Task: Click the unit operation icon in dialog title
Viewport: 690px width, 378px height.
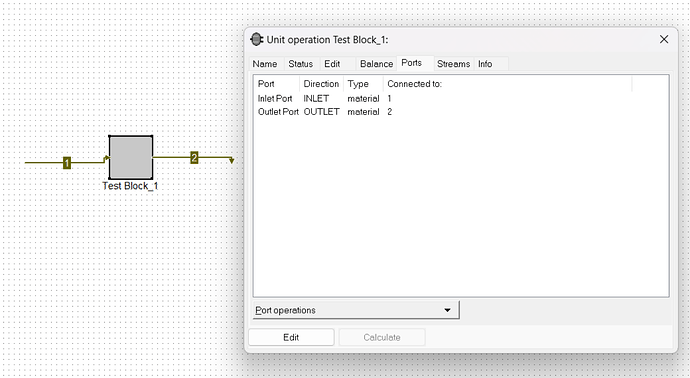Action: 257,40
